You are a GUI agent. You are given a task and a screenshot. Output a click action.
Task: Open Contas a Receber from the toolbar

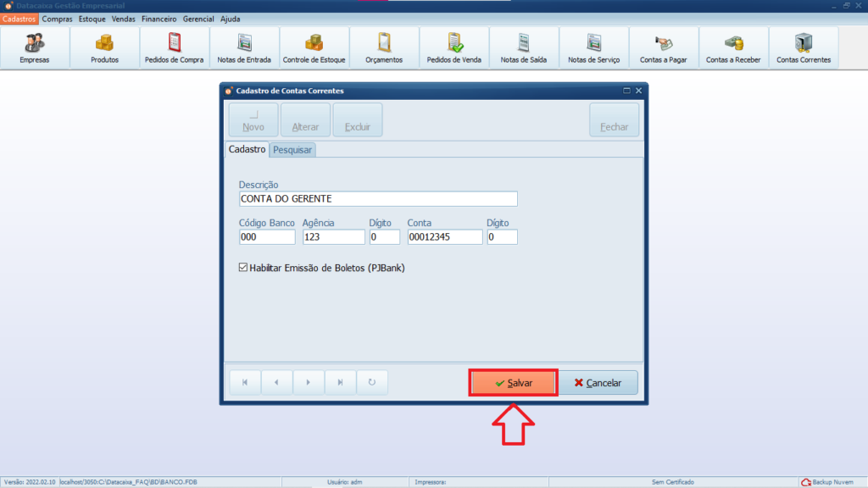point(733,47)
